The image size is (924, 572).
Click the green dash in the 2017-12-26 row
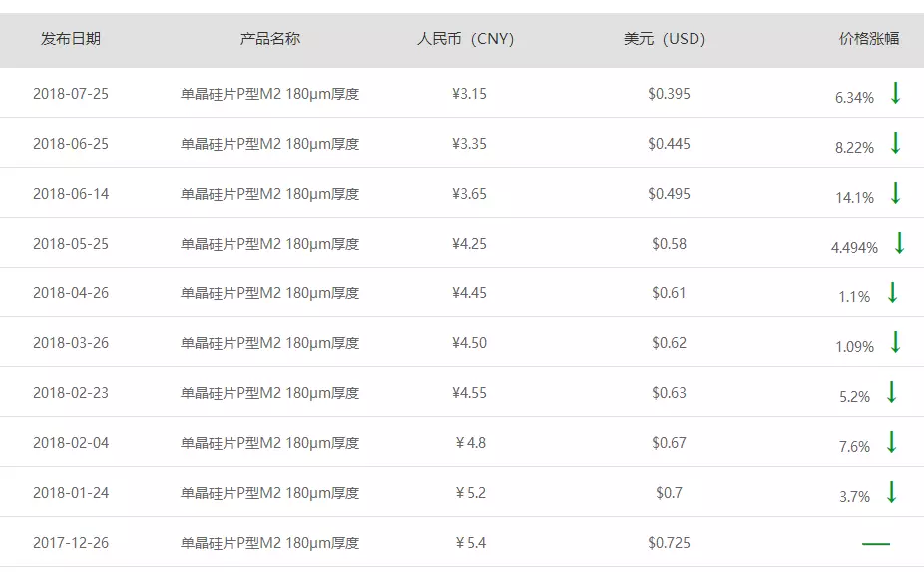pyautogui.click(x=876, y=543)
